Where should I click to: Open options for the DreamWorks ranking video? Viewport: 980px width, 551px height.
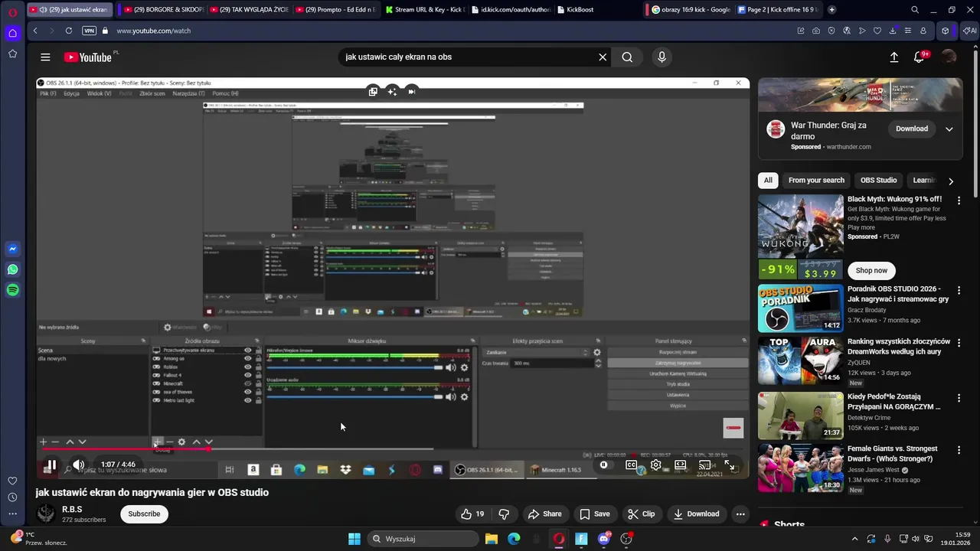959,343
